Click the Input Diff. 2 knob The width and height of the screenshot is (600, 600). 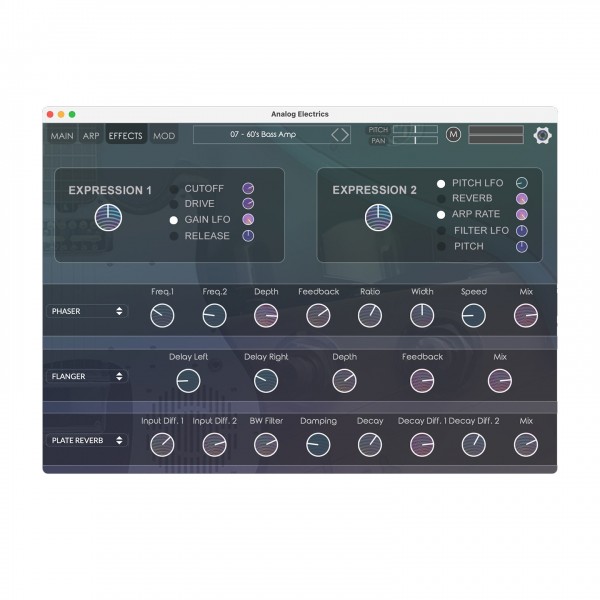coord(214,445)
